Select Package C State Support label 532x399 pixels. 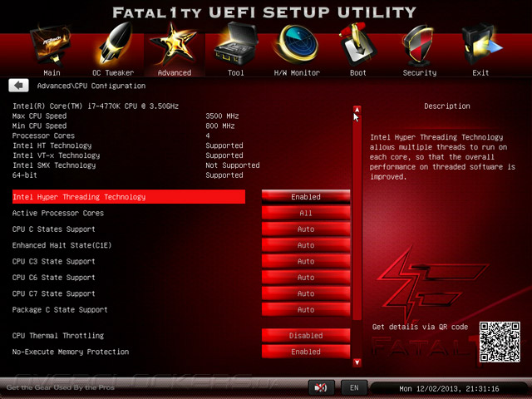pos(60,310)
